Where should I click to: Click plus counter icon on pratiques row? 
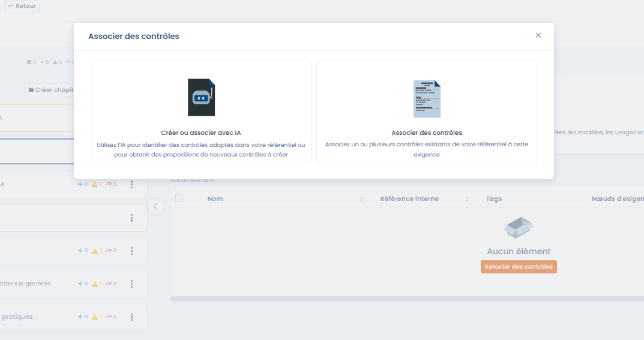pos(80,317)
